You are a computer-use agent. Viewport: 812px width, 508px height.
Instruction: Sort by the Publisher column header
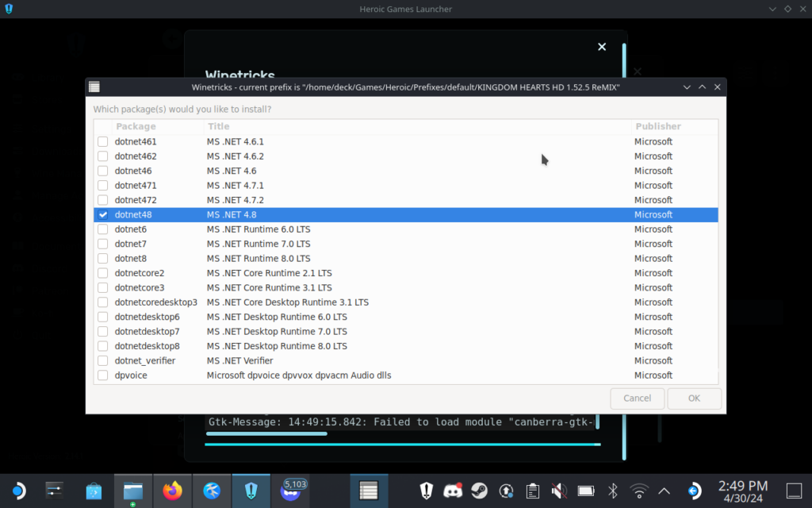click(675, 126)
